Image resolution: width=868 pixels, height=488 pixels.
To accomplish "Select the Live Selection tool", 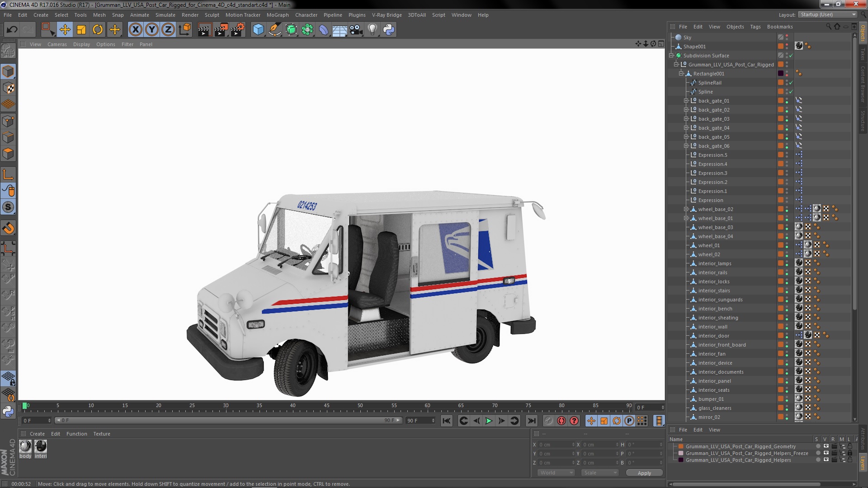I will tap(48, 30).
